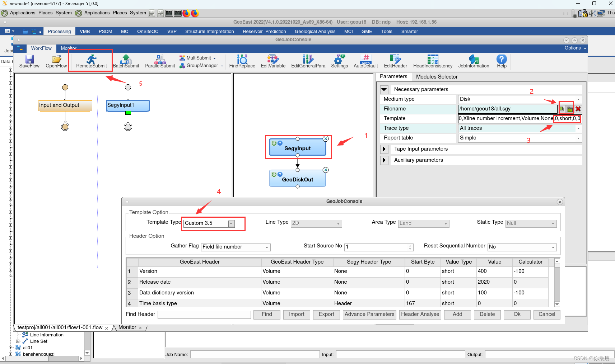Run the job with RemoteSubmit

coord(91,61)
